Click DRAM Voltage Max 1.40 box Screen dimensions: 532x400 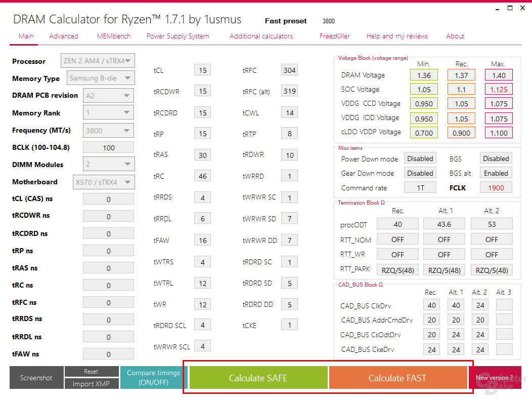(x=499, y=75)
